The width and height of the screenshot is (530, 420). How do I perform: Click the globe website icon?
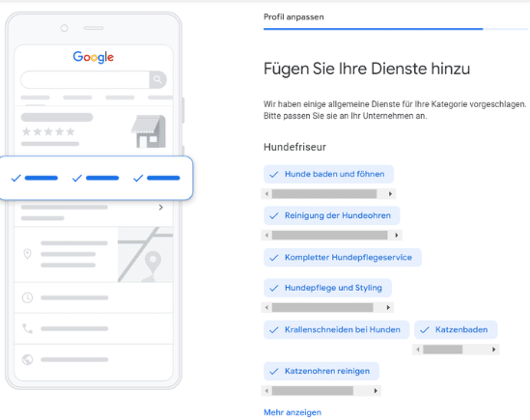pyautogui.click(x=27, y=359)
